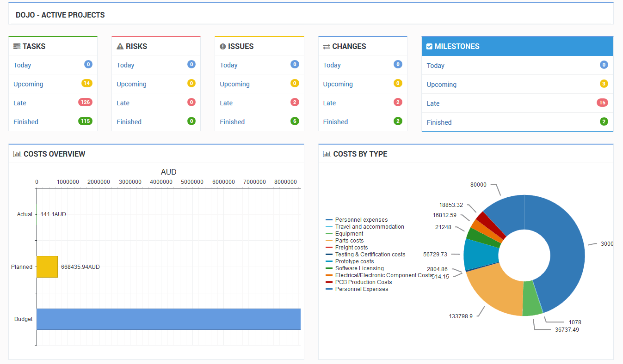Click the Changes exchange arrows icon
Screen dimensions: 623x364
(327, 46)
